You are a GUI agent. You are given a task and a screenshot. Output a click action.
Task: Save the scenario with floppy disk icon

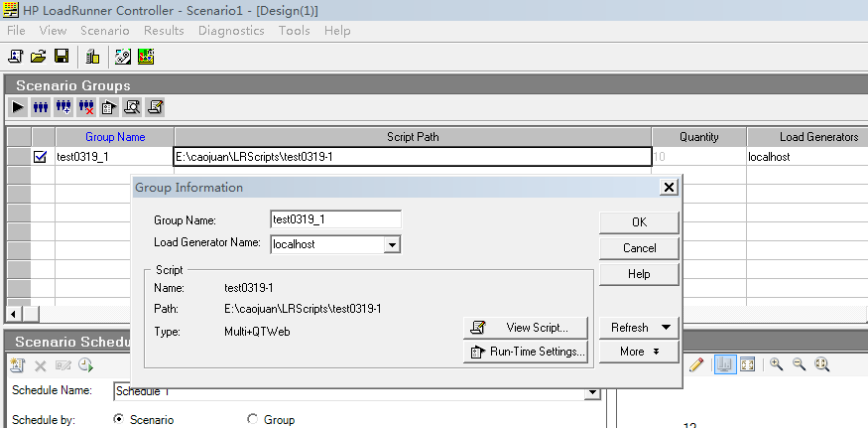pyautogui.click(x=61, y=56)
